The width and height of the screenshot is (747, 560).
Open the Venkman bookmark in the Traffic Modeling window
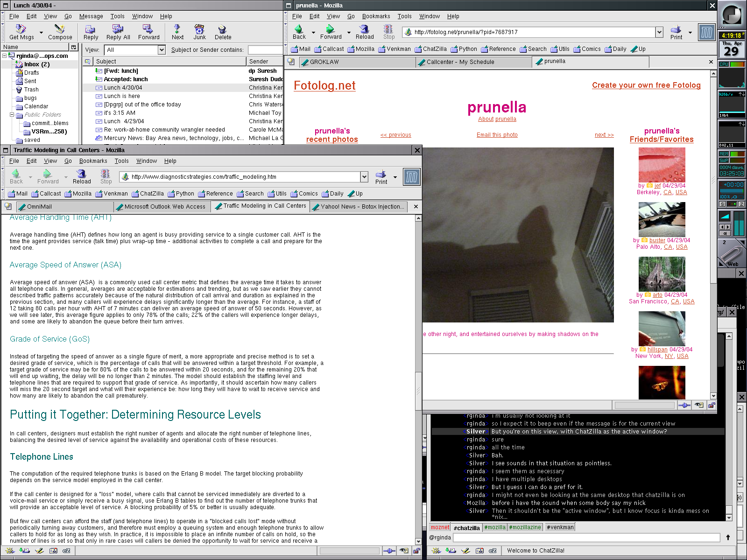click(x=112, y=194)
